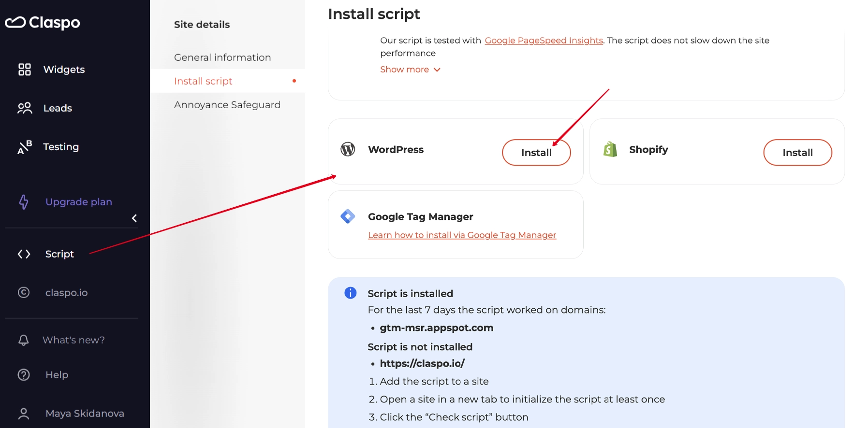Click the Shopify label
The height and width of the screenshot is (428, 868).
point(648,150)
